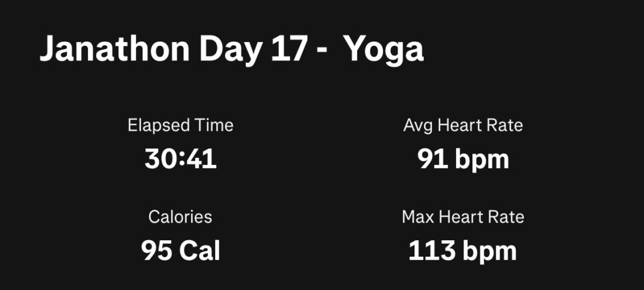Click the word "Avg" in the heart rate label
Image resolution: width=644 pixels, height=290 pixels.
(416, 125)
